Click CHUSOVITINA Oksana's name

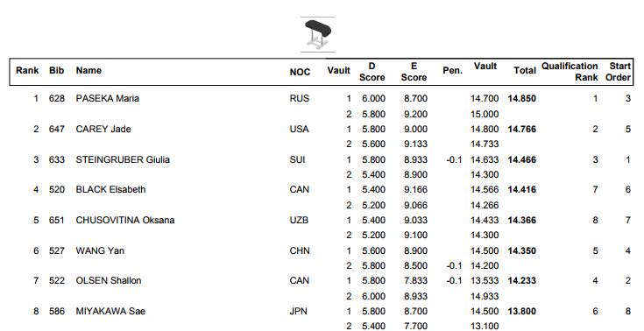pos(124,220)
